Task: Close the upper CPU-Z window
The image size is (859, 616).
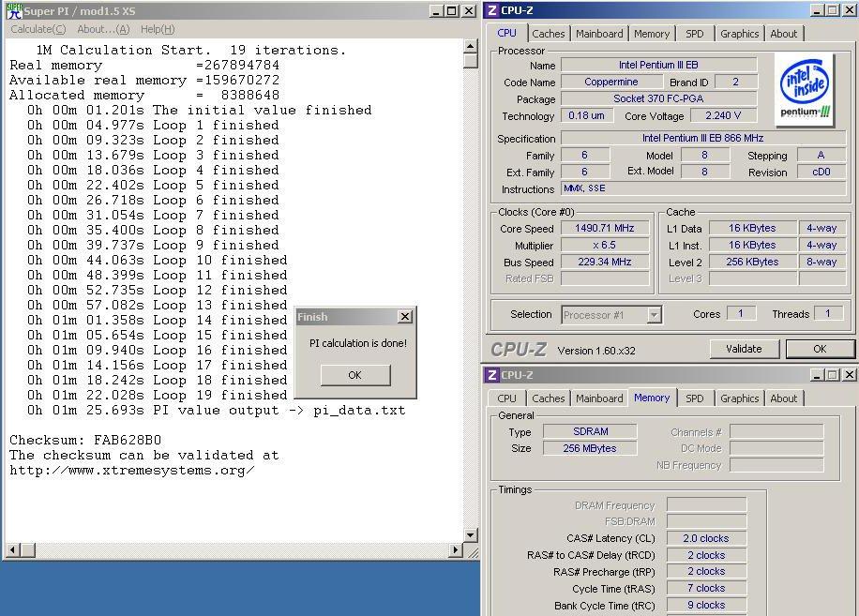Action: [x=849, y=10]
